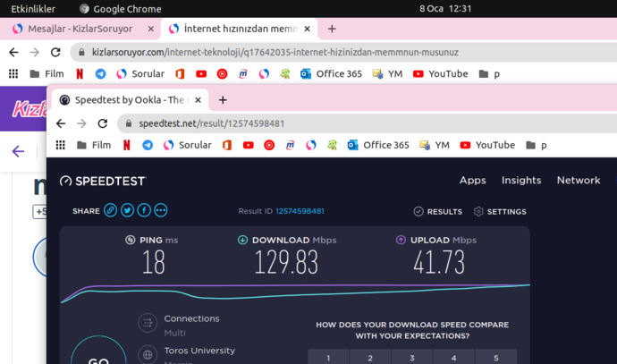Screen dimensions: 617x364
Task: Close the İnternet hızınızdan tab in back window
Action: [308, 29]
